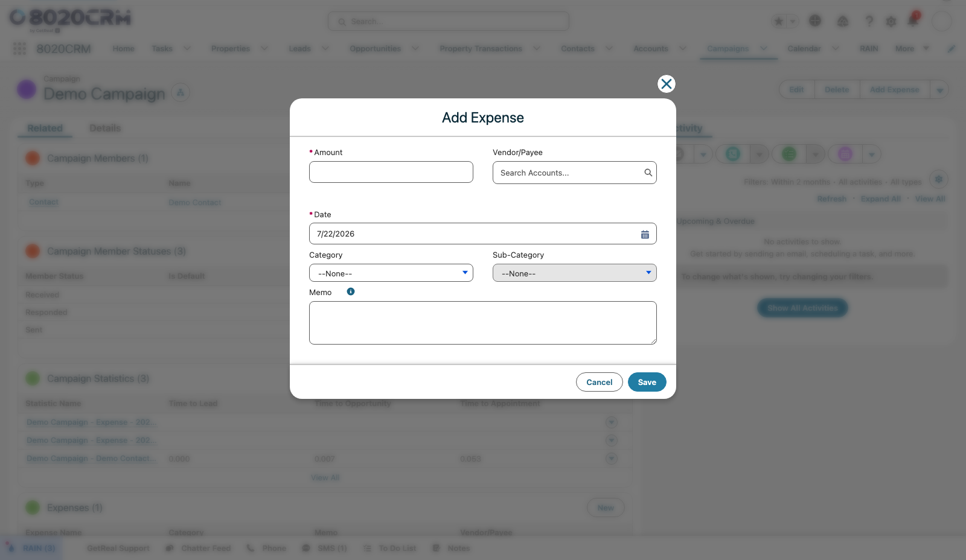Open the Favorites list dropdown arrow
Screen dimensions: 966x560
pos(793,21)
